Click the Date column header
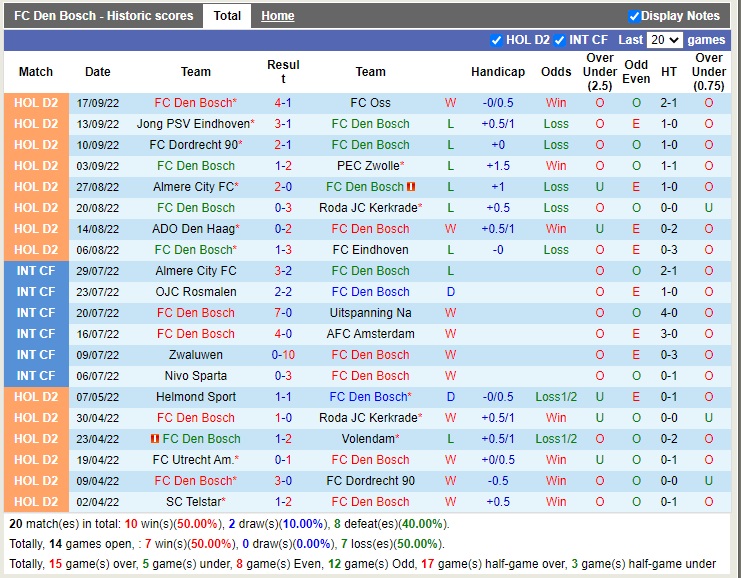The width and height of the screenshot is (741, 578). click(98, 72)
